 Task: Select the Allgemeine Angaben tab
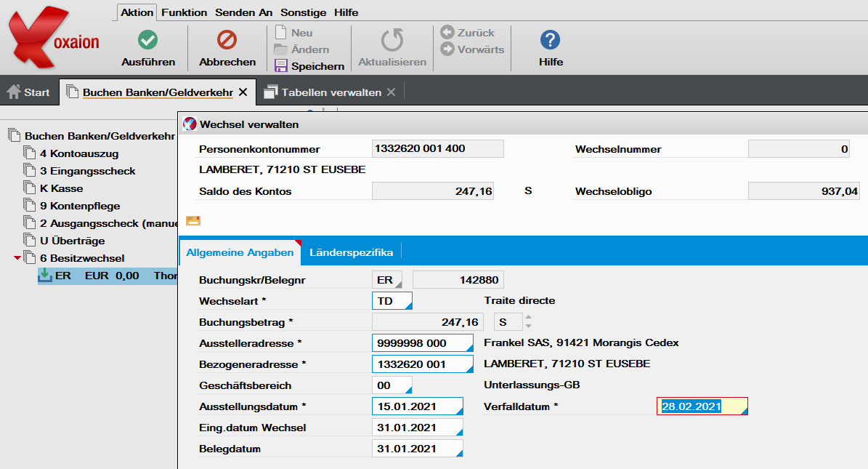pos(240,252)
